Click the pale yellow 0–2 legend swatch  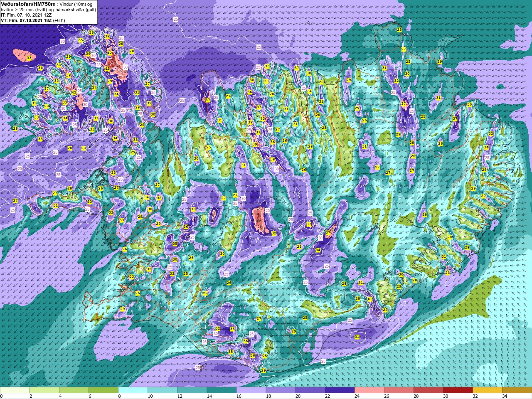pos(15,390)
